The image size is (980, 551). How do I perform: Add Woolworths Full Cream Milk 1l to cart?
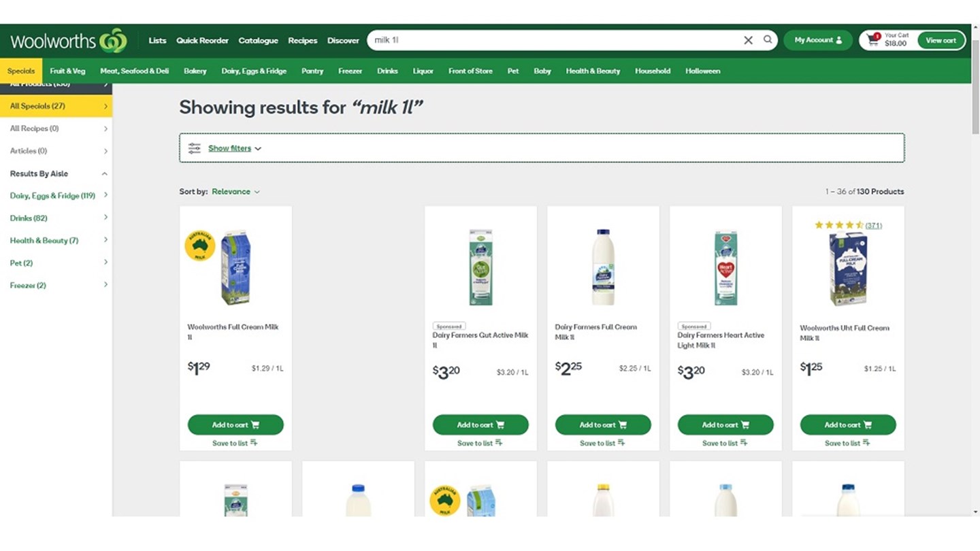tap(235, 424)
